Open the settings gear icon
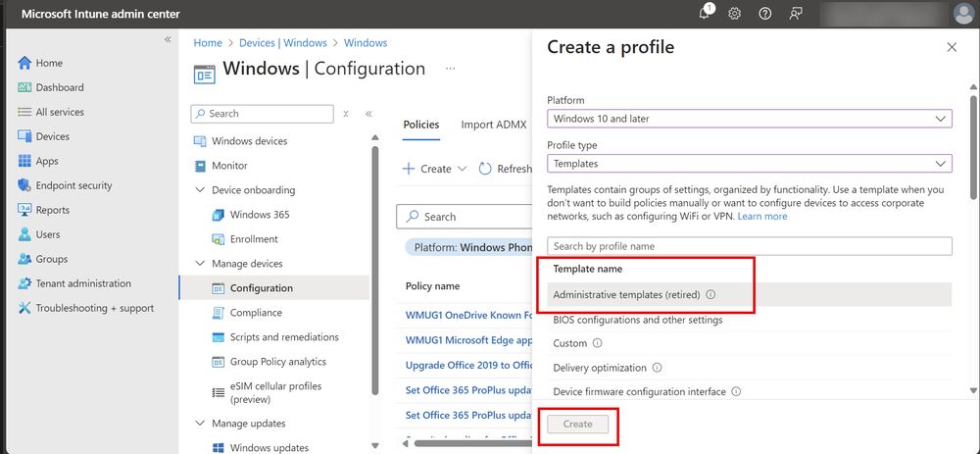The height and width of the screenshot is (454, 980). pyautogui.click(x=734, y=14)
